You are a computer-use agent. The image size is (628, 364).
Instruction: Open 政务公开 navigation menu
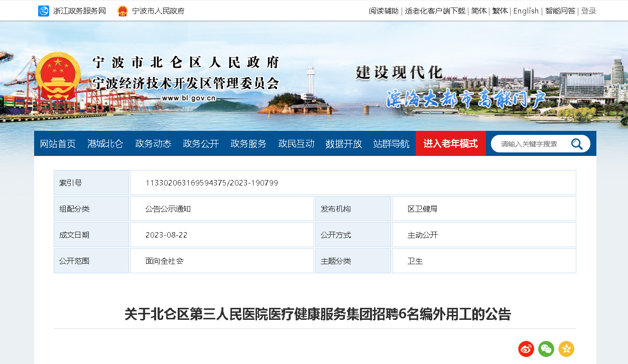(x=201, y=144)
